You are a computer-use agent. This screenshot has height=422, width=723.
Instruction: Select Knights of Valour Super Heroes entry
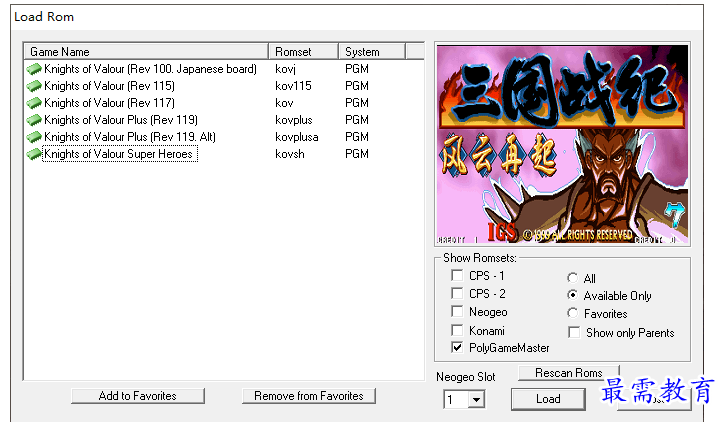coord(119,154)
